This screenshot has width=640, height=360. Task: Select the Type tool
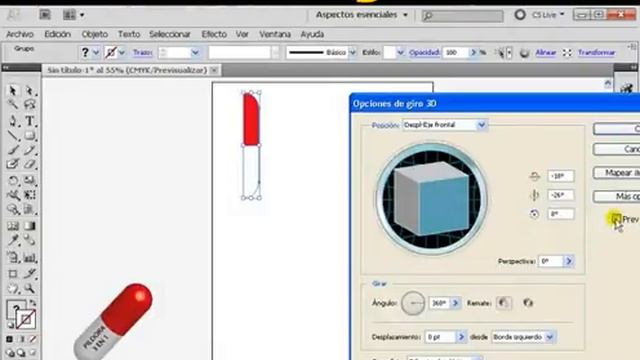point(29,121)
